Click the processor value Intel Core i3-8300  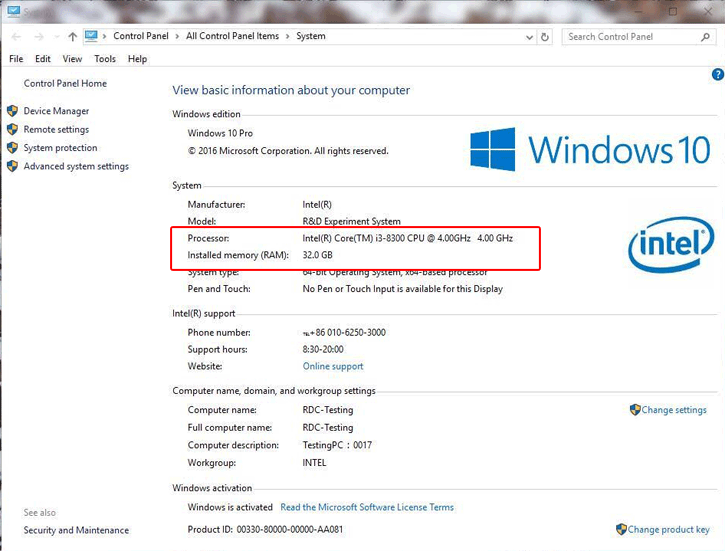point(407,238)
